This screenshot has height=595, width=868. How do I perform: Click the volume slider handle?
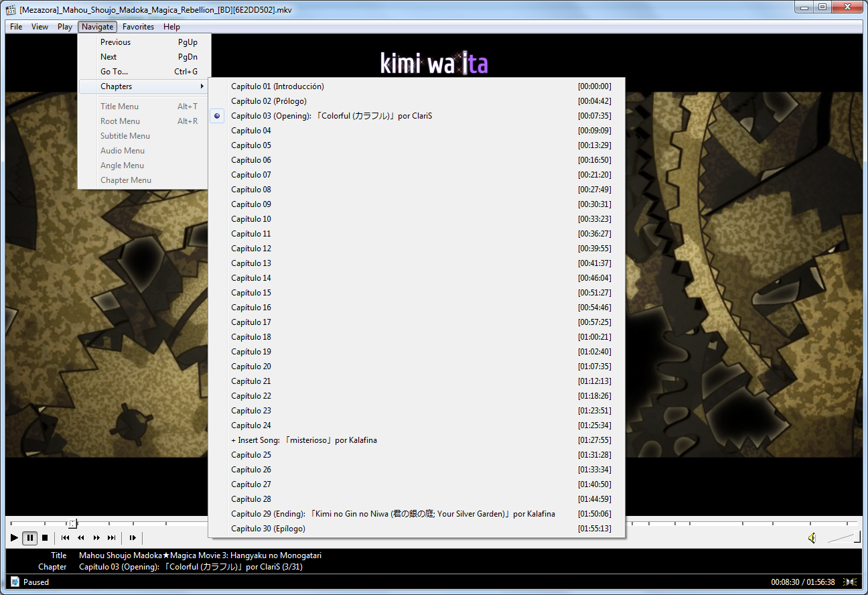point(855,537)
